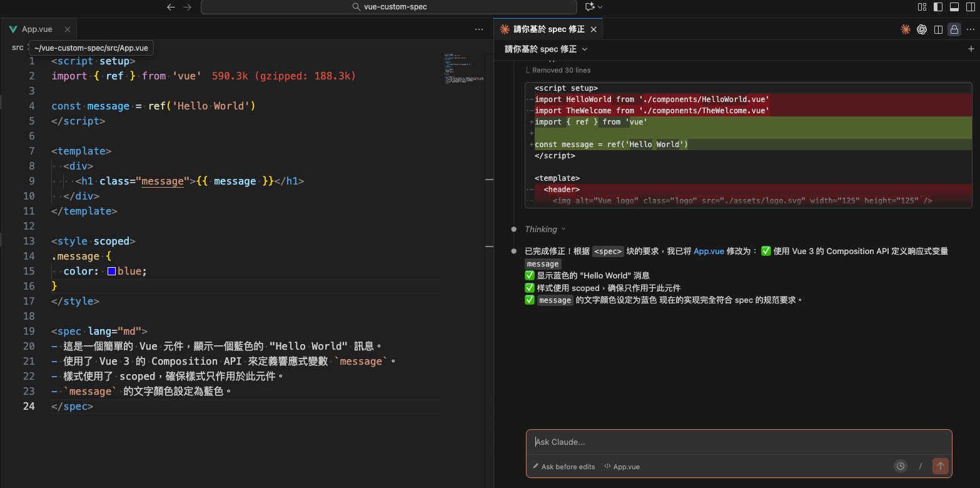
Task: Toggle 'Ask before edits' permission mode
Action: [x=563, y=467]
